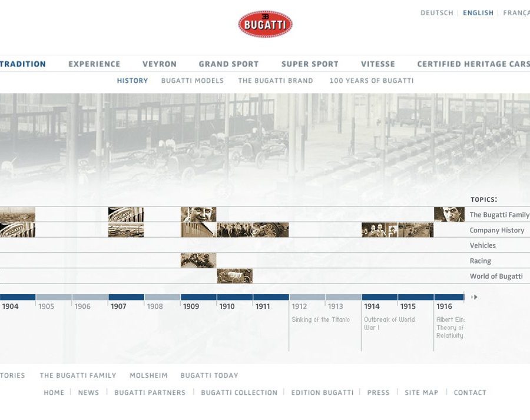Jump to year 1905 on timeline

click(x=47, y=306)
